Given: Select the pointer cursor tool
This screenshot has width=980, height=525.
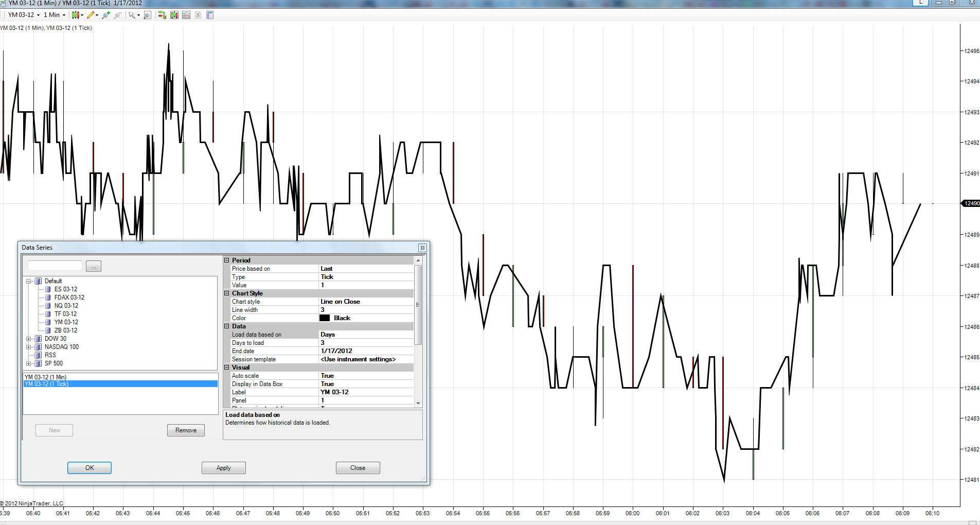Looking at the screenshot, I should (x=132, y=15).
